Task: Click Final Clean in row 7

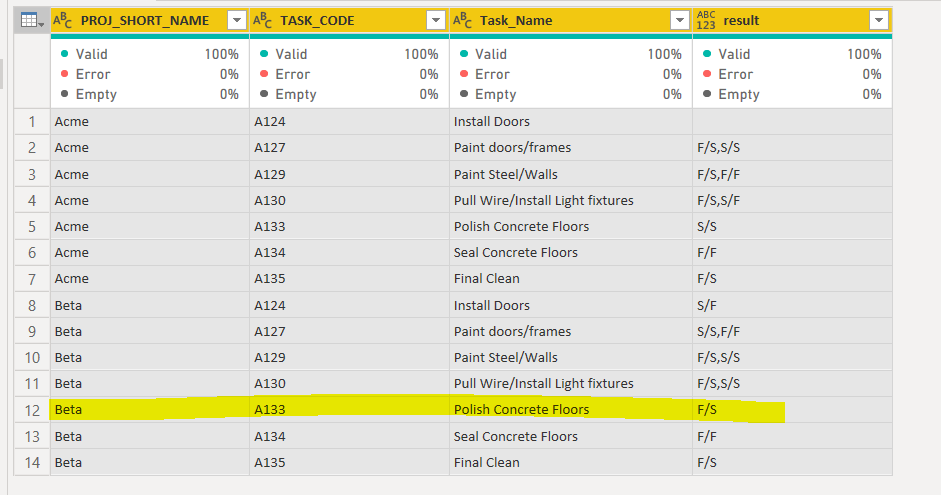Action: pyautogui.click(x=571, y=279)
